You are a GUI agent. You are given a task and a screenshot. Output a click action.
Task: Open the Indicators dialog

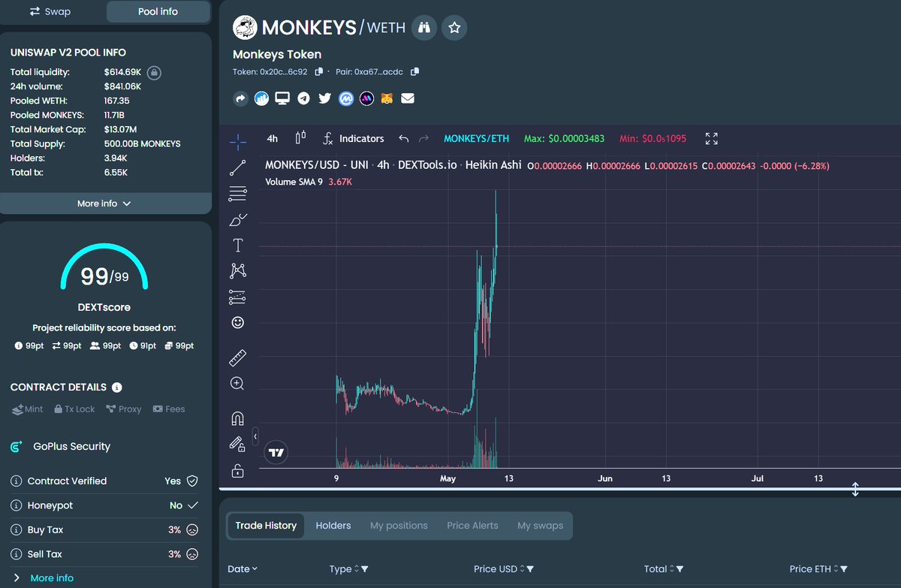click(353, 138)
